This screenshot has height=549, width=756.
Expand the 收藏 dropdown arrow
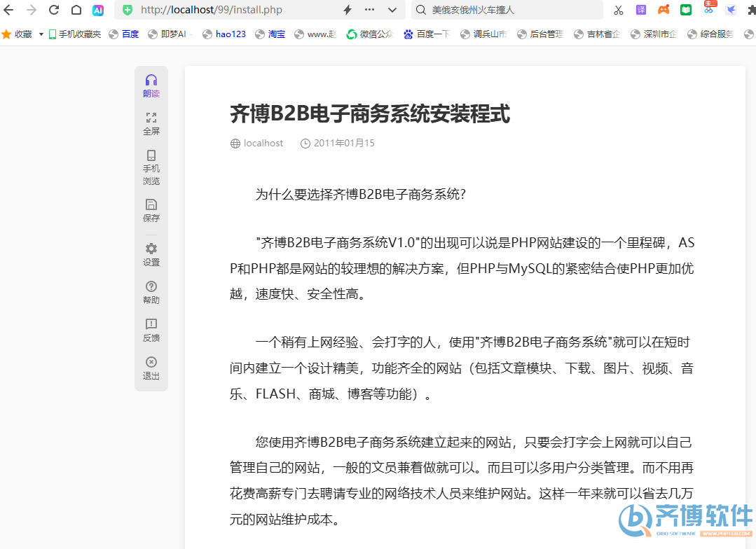pyautogui.click(x=41, y=34)
